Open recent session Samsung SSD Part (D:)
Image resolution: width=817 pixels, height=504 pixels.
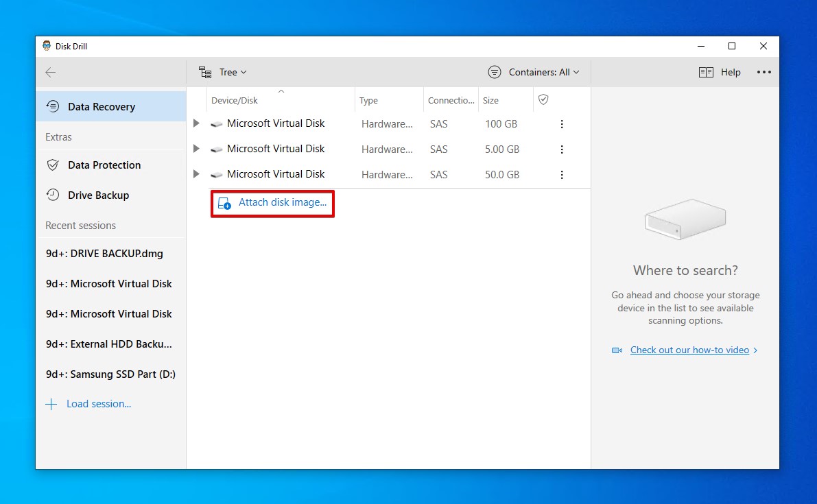(x=111, y=374)
